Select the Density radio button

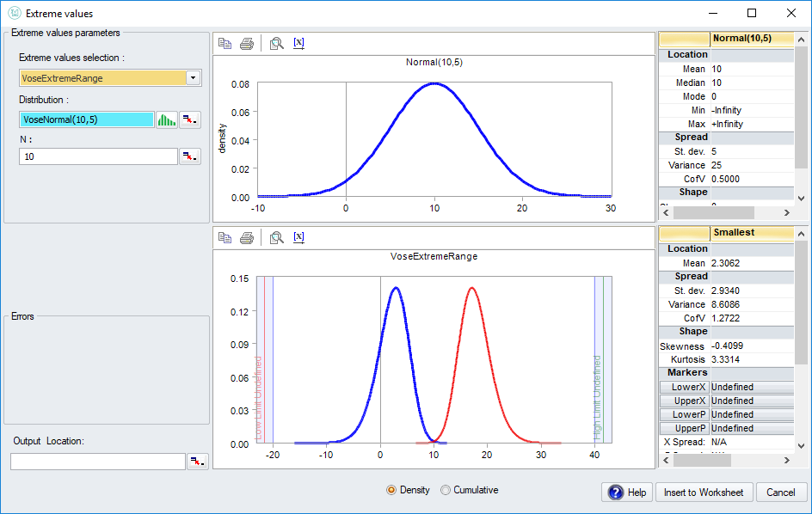coord(392,490)
